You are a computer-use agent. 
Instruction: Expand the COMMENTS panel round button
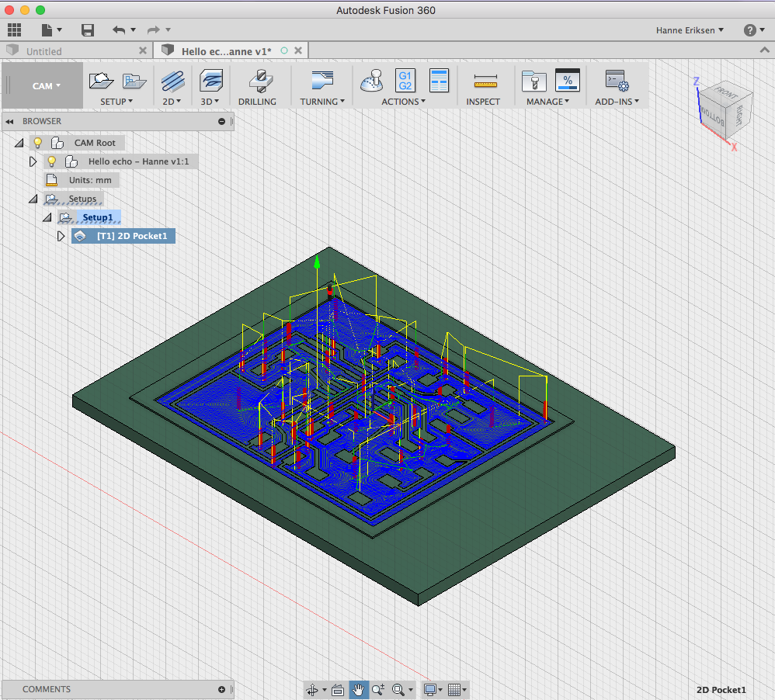[221, 690]
